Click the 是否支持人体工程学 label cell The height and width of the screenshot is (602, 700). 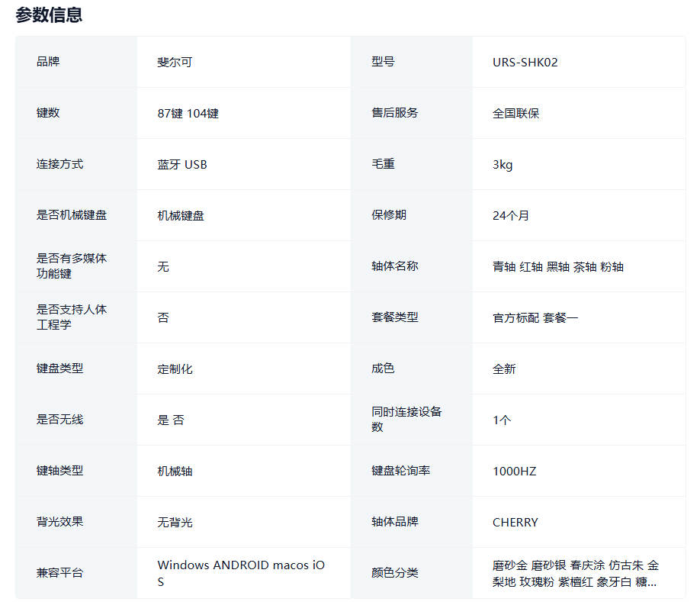click(x=71, y=317)
